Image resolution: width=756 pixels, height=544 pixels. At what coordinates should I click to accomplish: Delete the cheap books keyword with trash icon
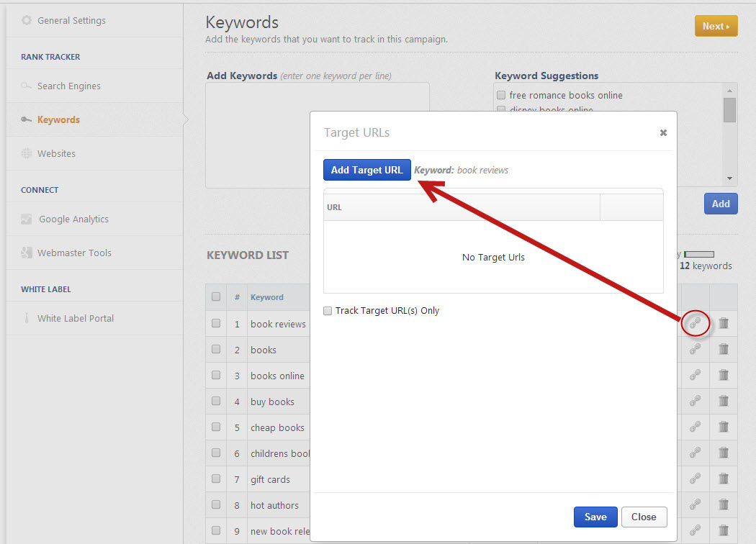pyautogui.click(x=724, y=427)
